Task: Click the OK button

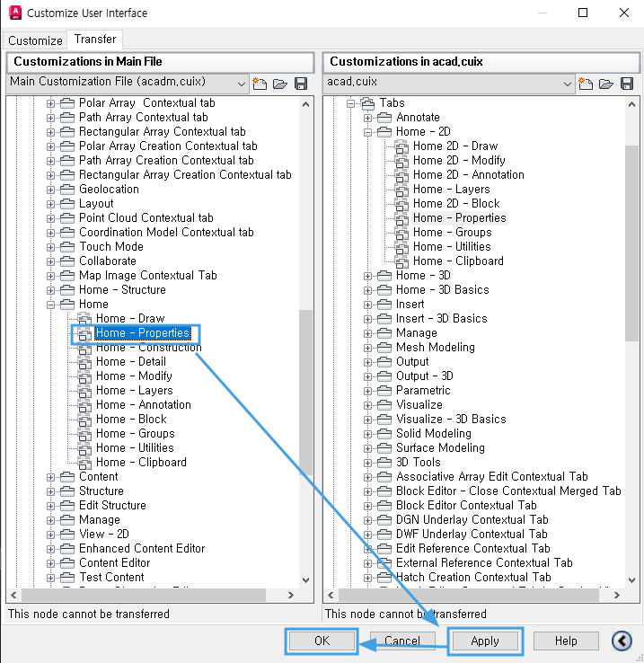Action: coord(322,641)
